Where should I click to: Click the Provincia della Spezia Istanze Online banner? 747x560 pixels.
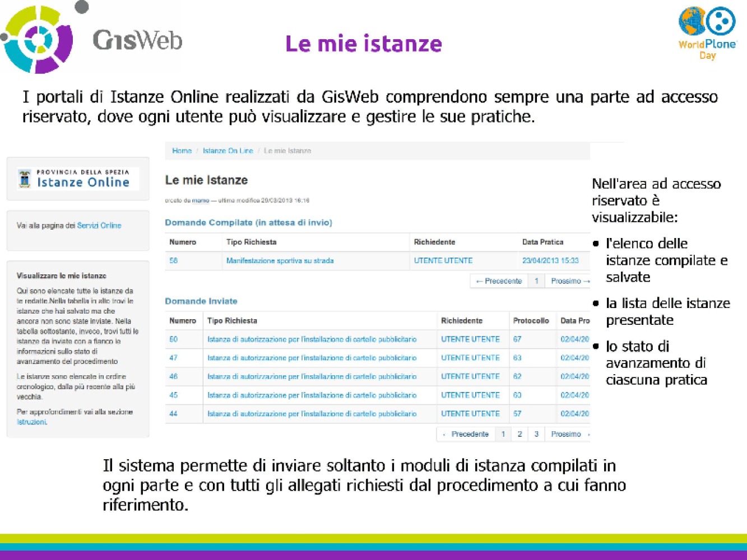click(x=78, y=179)
